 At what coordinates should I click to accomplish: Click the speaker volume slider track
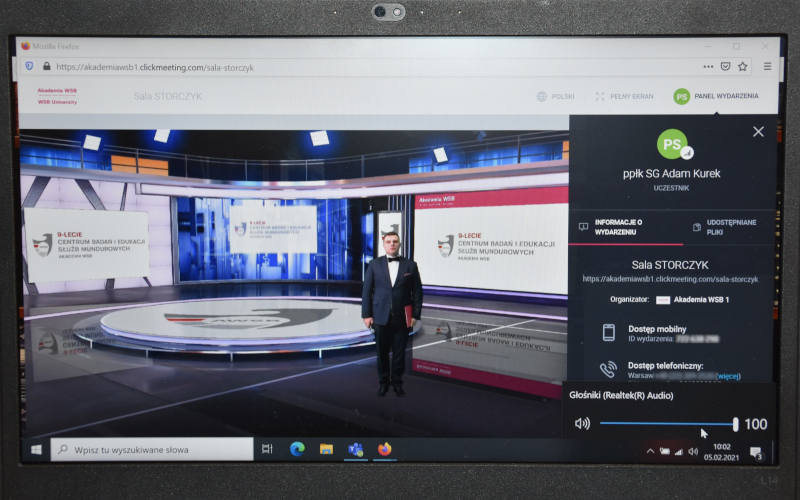pos(665,424)
